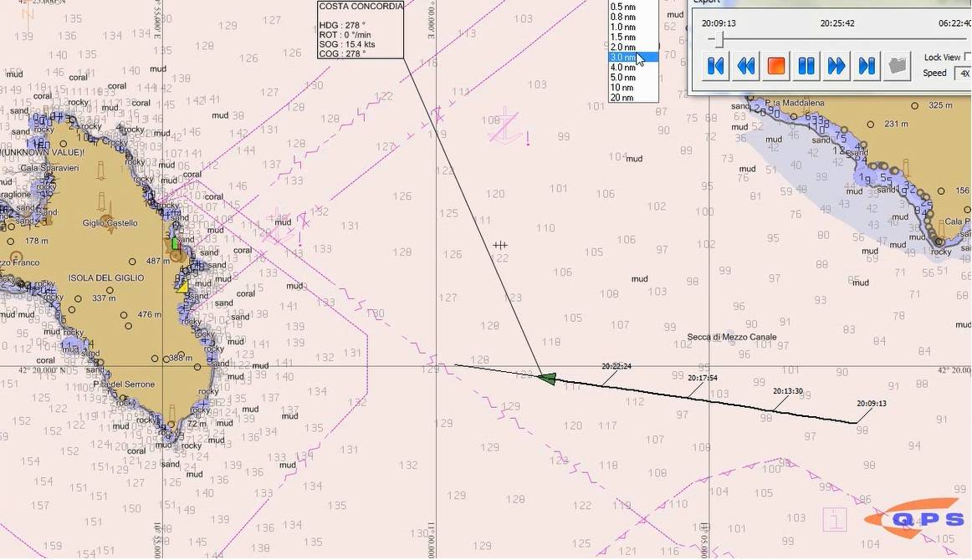Click the yellow triangle marker off Giglio

pyautogui.click(x=182, y=286)
